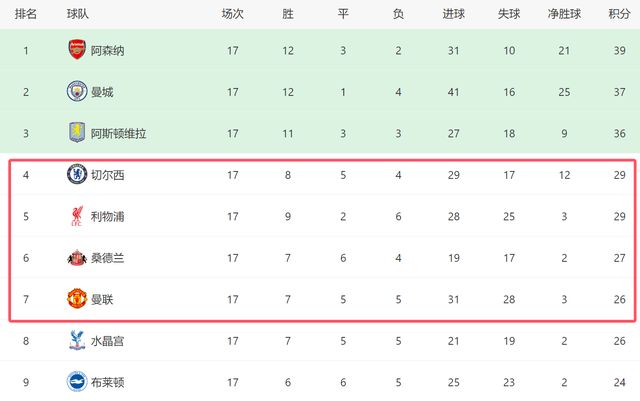
Task: Click the Manchester United crest icon
Action: pyautogui.click(x=76, y=299)
